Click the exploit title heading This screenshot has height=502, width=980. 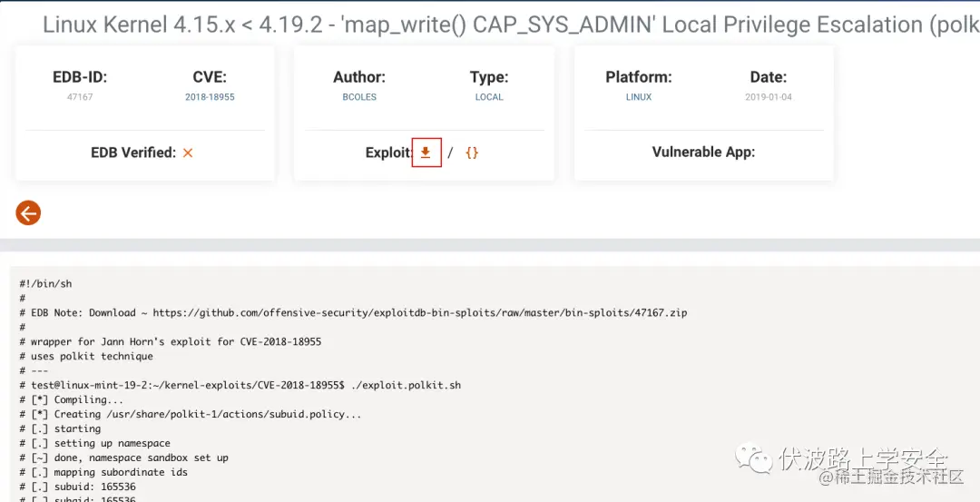(x=511, y=25)
